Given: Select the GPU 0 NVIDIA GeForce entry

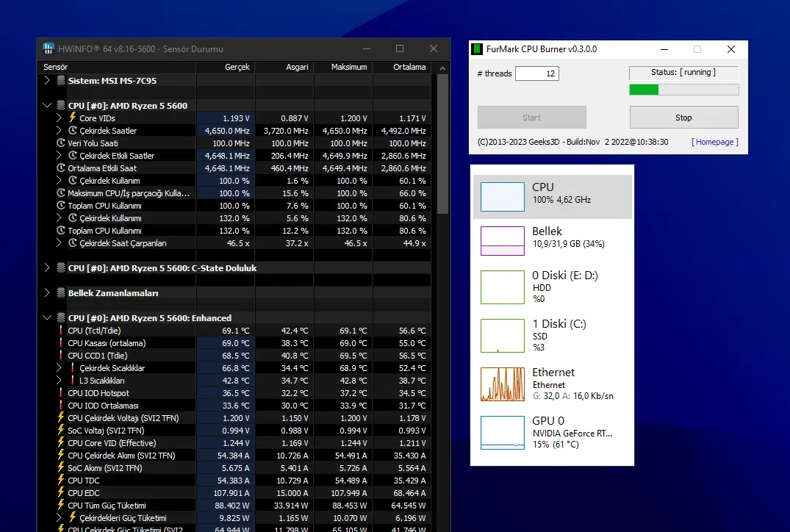Looking at the screenshot, I should (552, 432).
